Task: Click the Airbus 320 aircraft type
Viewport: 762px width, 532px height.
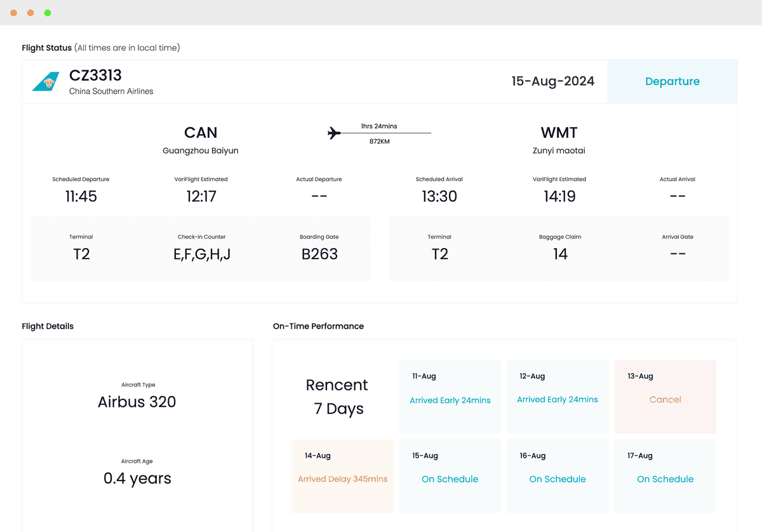Action: pyautogui.click(x=137, y=401)
